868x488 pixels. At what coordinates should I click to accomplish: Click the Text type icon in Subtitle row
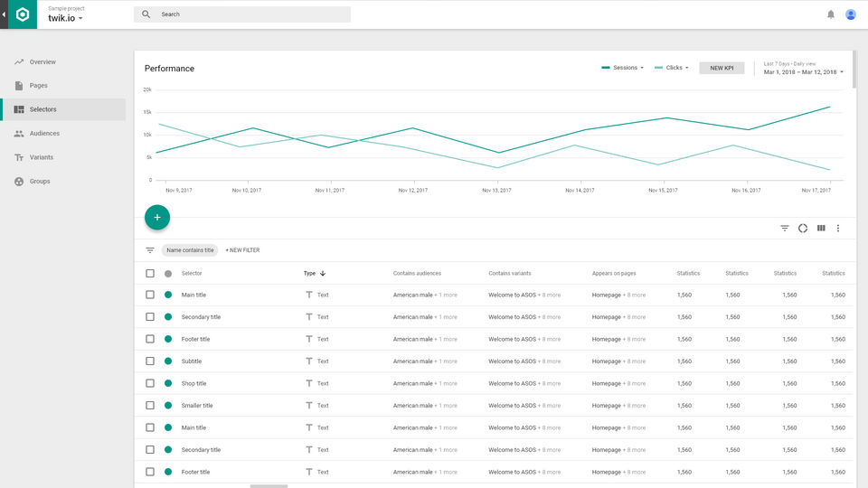coord(309,361)
